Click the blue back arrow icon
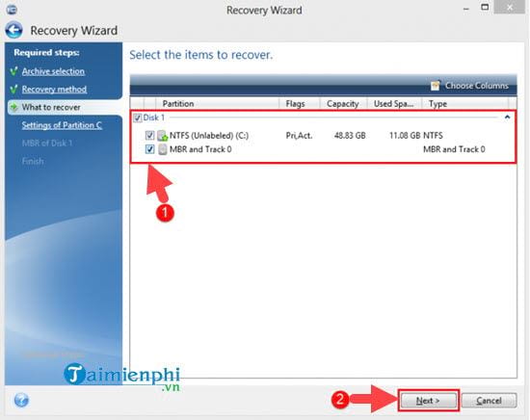The image size is (530, 420). (13, 30)
